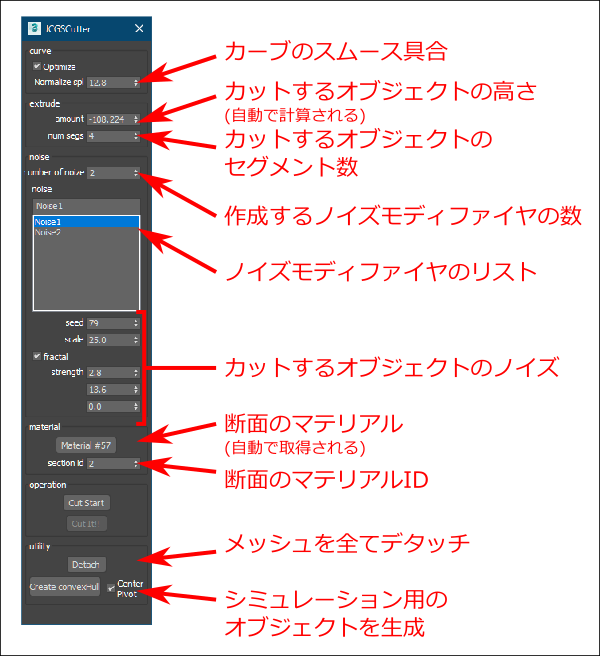Adjust the num segs spinner arrows

coord(136,136)
